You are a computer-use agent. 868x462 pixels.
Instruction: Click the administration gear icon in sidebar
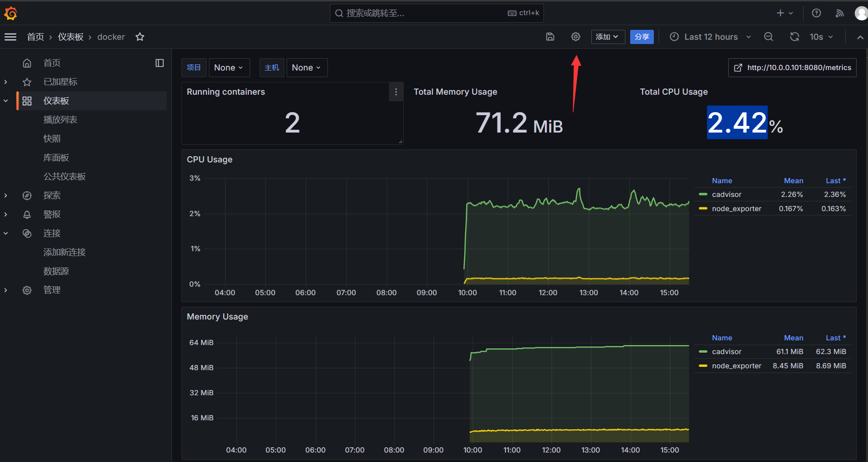(27, 290)
